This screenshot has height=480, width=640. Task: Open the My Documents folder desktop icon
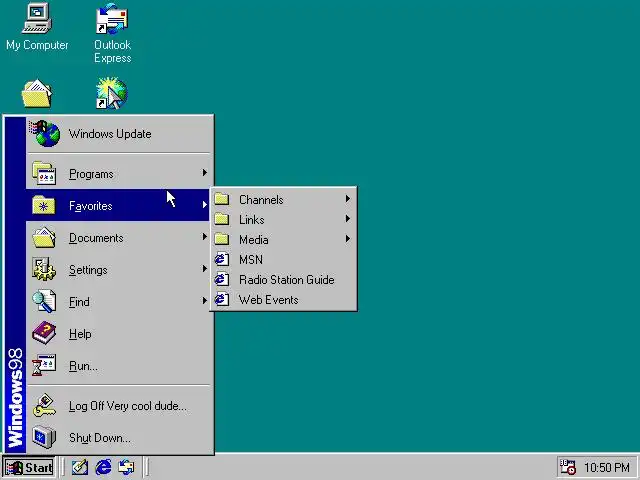click(x=36, y=93)
